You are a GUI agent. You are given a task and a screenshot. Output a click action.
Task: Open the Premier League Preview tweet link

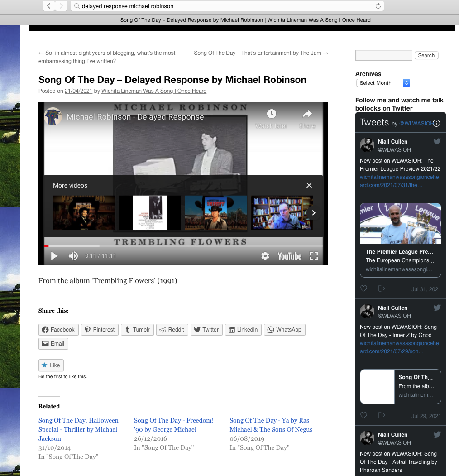399,181
